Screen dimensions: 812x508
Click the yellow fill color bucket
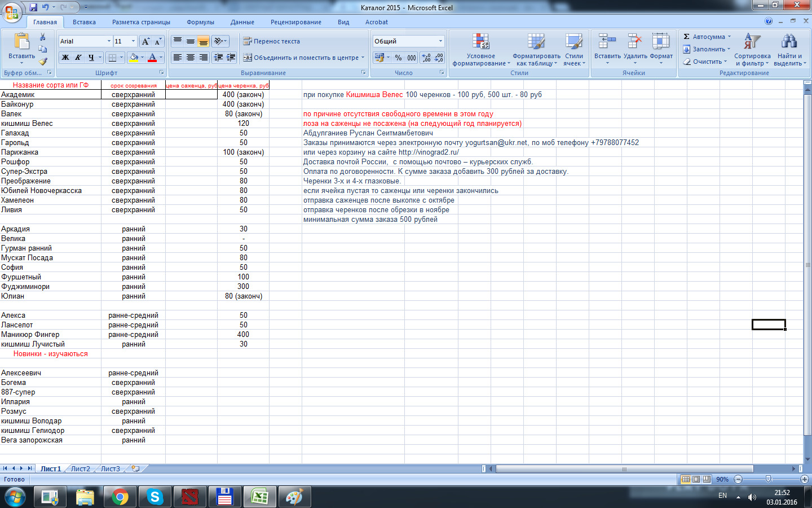(x=134, y=58)
